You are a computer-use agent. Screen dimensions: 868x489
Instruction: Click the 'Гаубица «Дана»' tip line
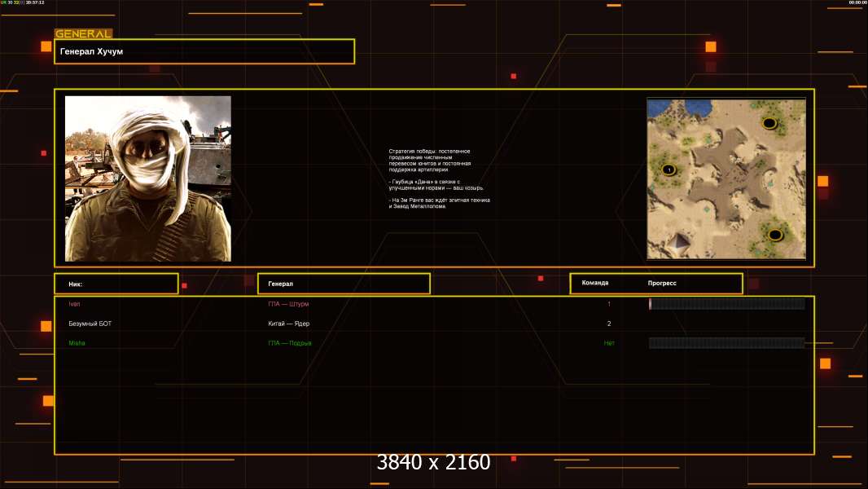point(436,185)
